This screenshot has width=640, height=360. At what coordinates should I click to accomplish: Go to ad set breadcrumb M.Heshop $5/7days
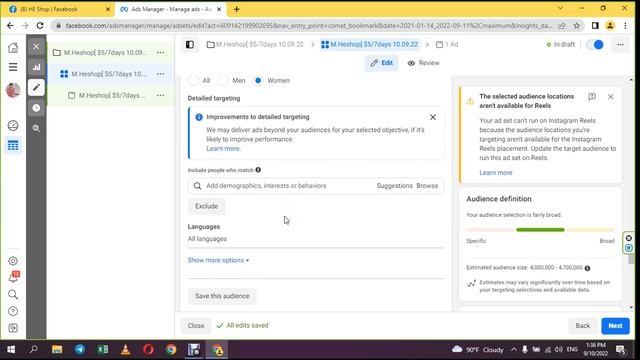tap(370, 44)
